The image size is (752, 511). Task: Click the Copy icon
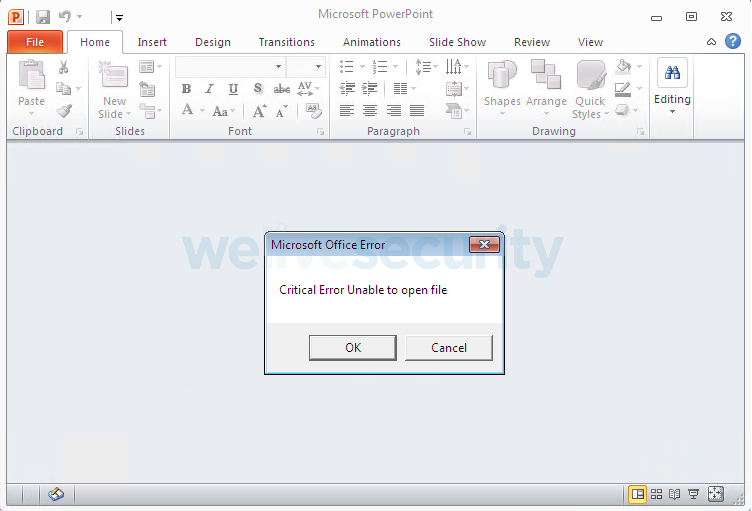point(63,89)
